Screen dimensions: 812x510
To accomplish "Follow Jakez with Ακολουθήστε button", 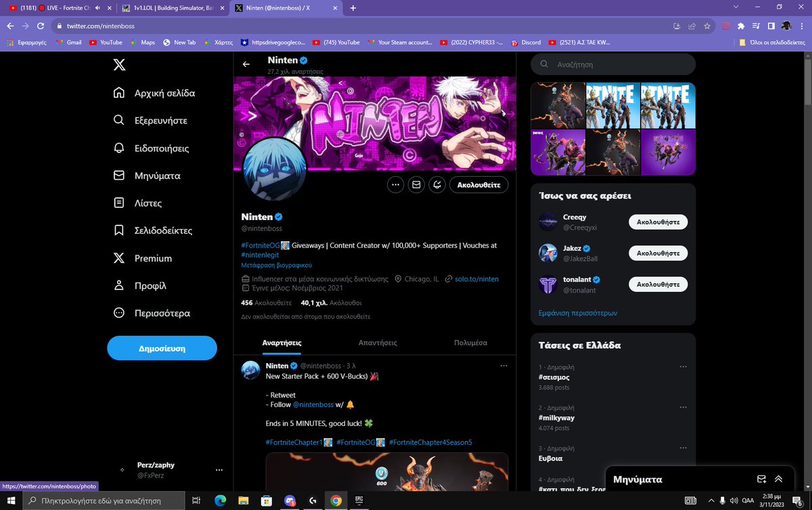I will 658,253.
